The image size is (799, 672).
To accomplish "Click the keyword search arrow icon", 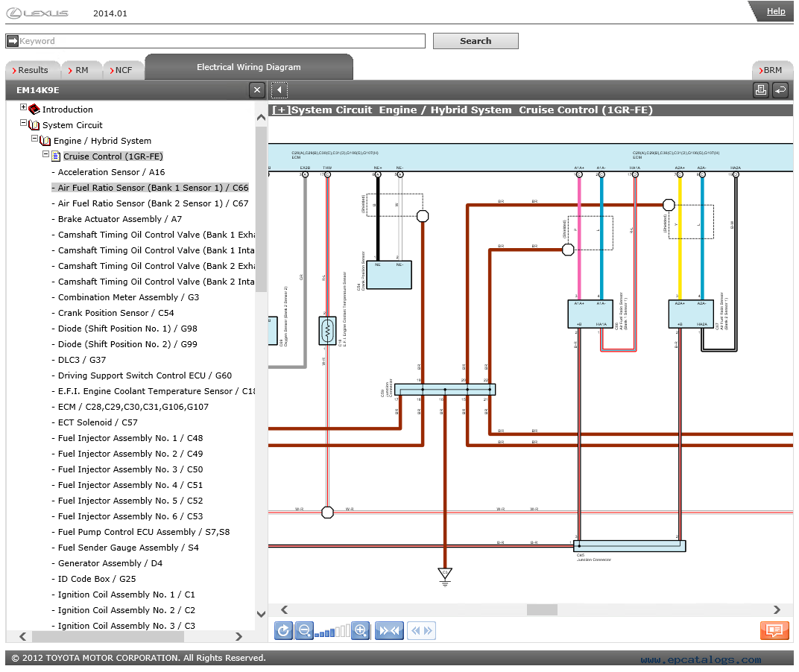I will click(x=13, y=41).
